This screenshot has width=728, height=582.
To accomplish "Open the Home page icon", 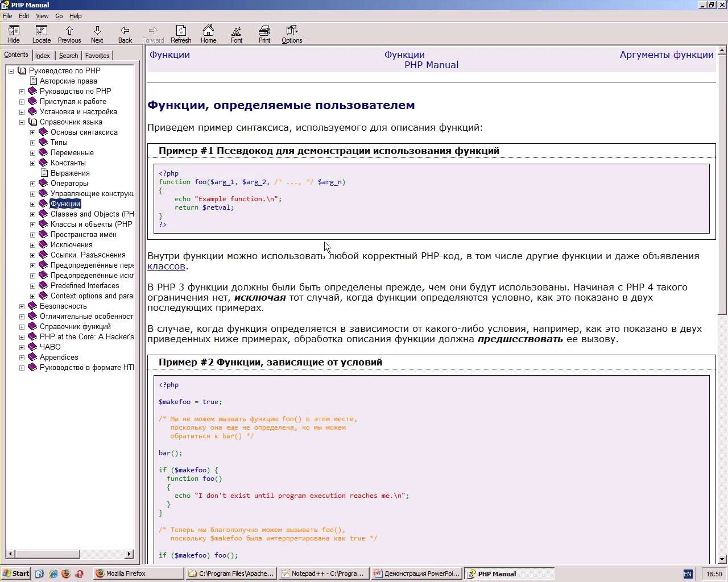I will 209,34.
